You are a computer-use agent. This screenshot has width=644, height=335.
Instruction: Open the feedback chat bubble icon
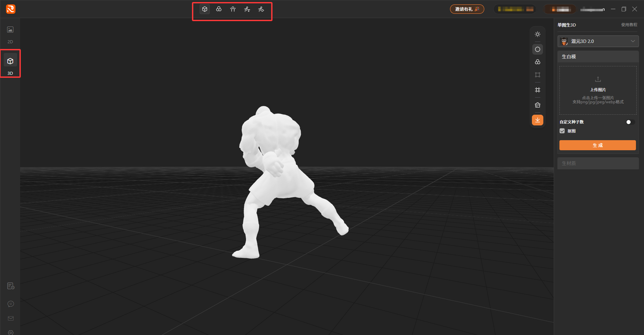11,304
